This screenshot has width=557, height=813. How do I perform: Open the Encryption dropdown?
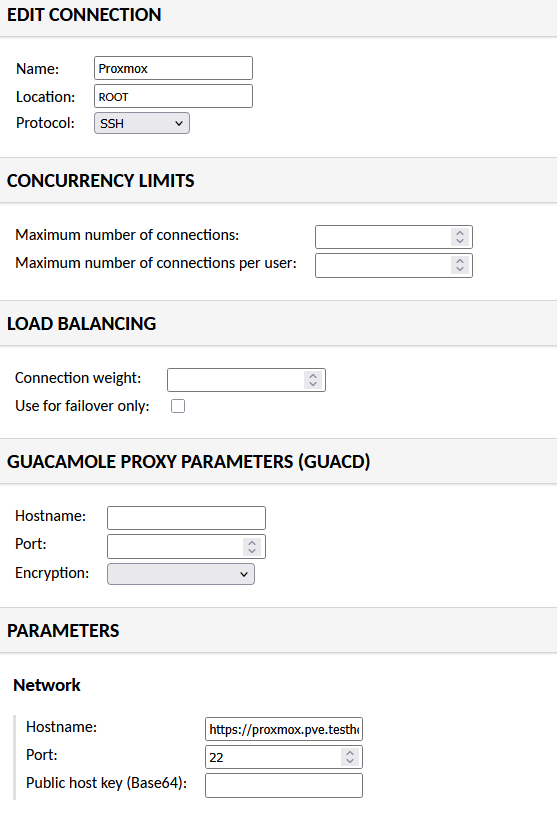[181, 574]
